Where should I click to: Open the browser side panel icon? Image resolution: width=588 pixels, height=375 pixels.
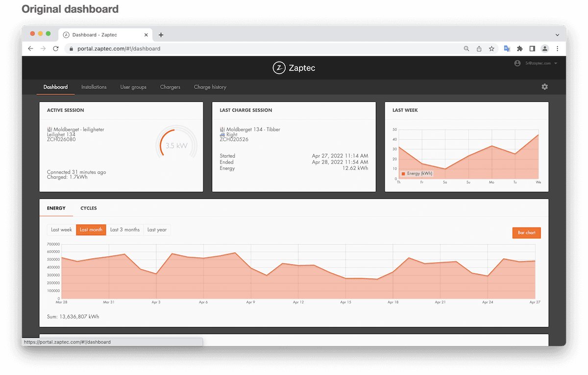(x=532, y=48)
